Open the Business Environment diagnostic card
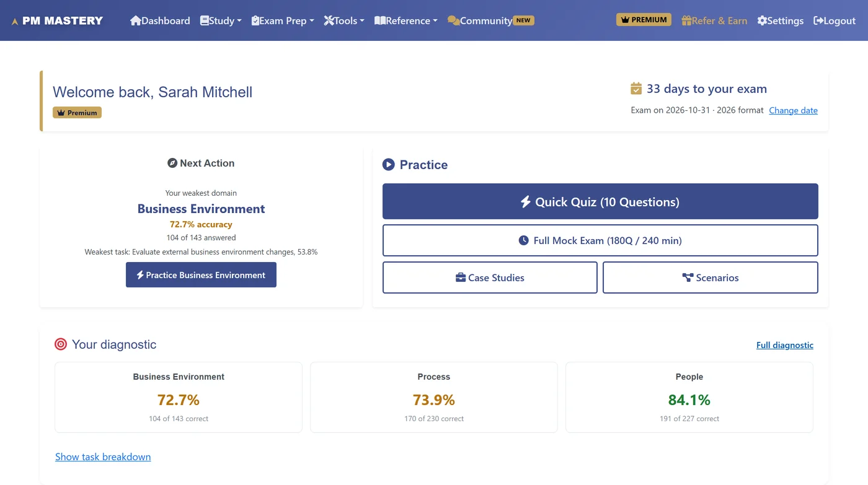This screenshot has width=868, height=485. 179,397
